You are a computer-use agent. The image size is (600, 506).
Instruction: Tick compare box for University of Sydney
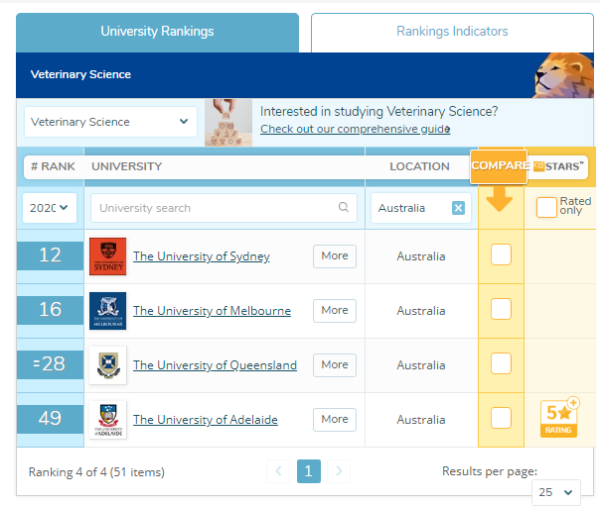pos(501,255)
